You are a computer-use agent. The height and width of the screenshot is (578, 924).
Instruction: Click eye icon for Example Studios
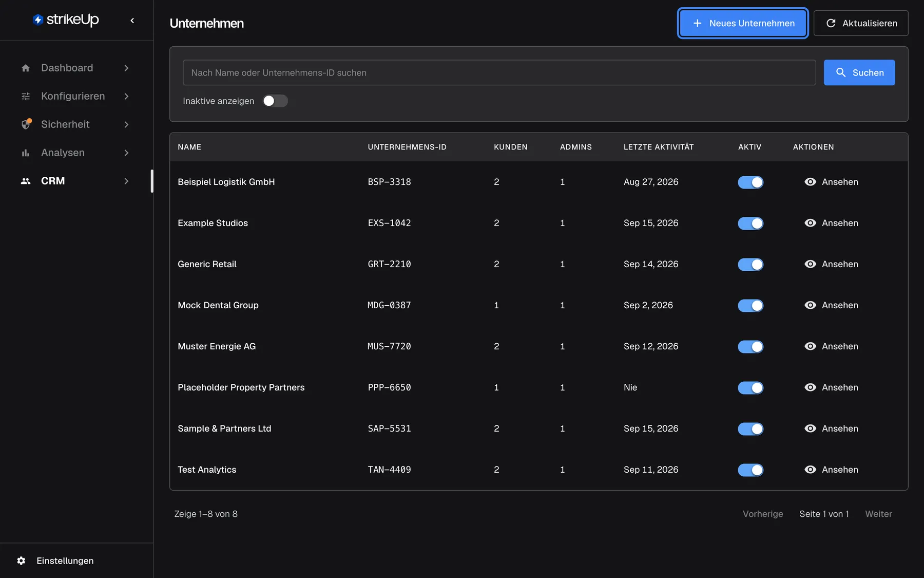coord(810,223)
